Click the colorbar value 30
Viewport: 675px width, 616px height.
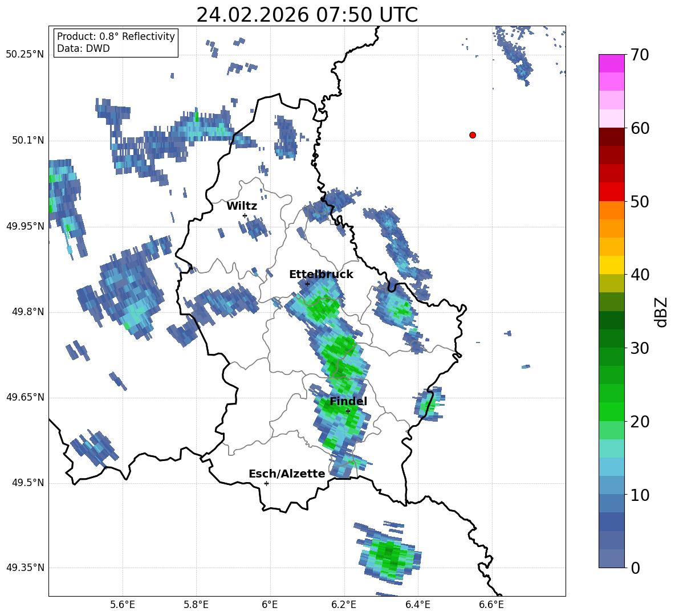[640, 348]
